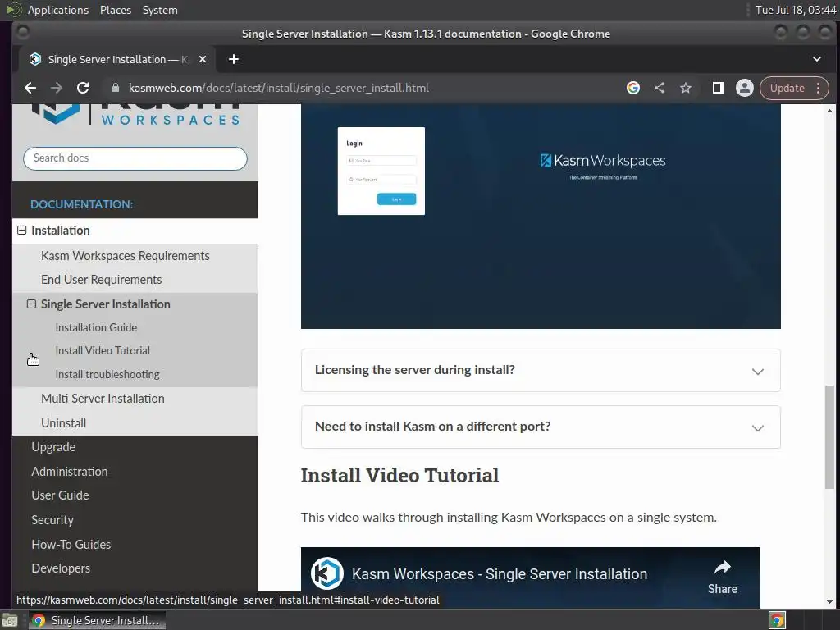Viewport: 840px width, 630px height.
Task: Open the Places menu
Action: tap(116, 10)
